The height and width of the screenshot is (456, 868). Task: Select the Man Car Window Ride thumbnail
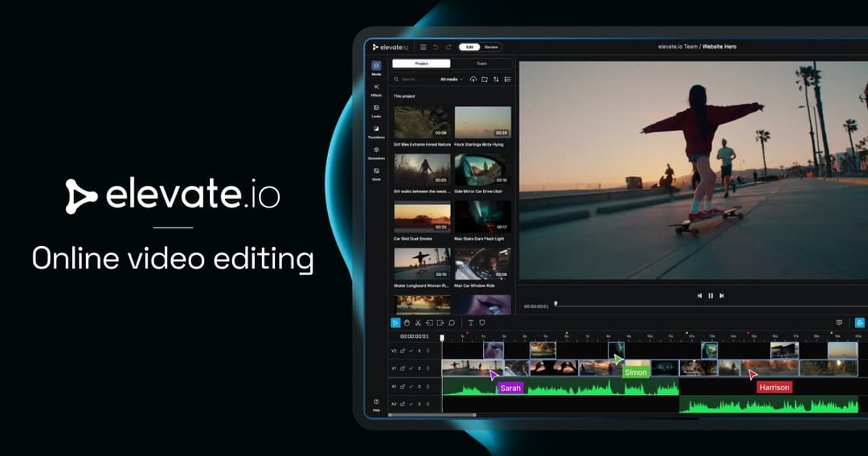coord(483,264)
